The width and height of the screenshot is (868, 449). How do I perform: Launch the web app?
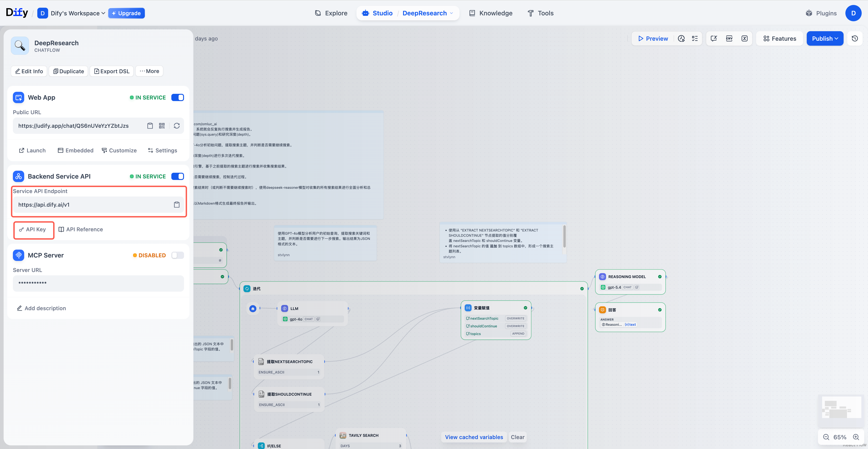(32, 150)
